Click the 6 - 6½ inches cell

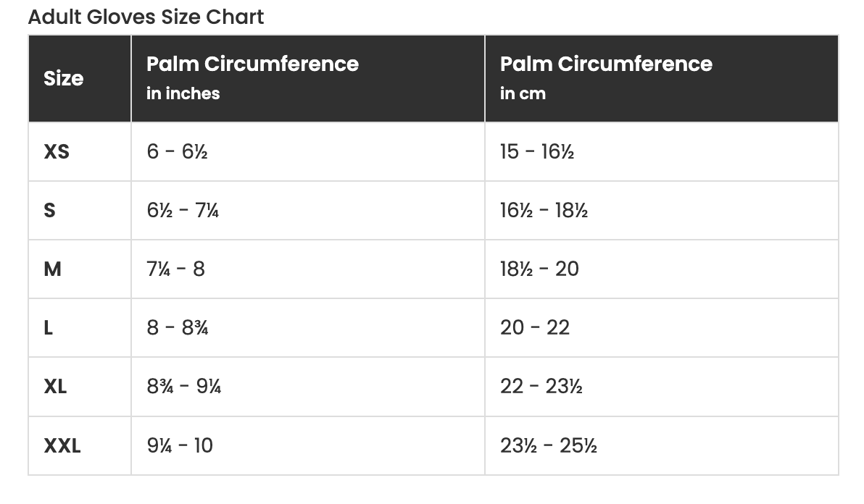178,152
